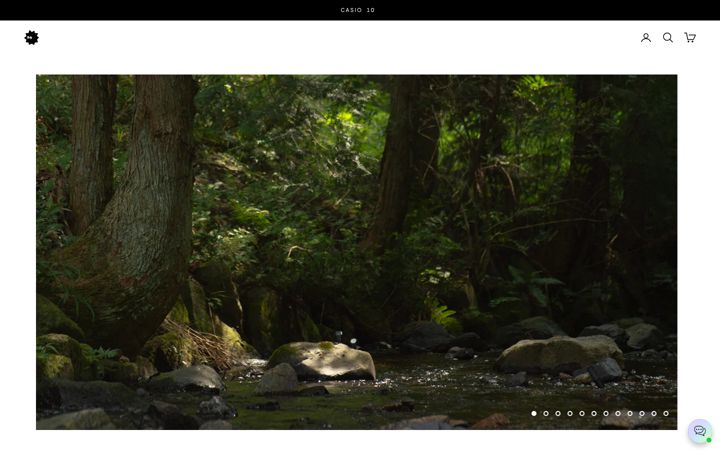
Task: Jump to the eighth carousel slide dot
Action: coord(618,413)
